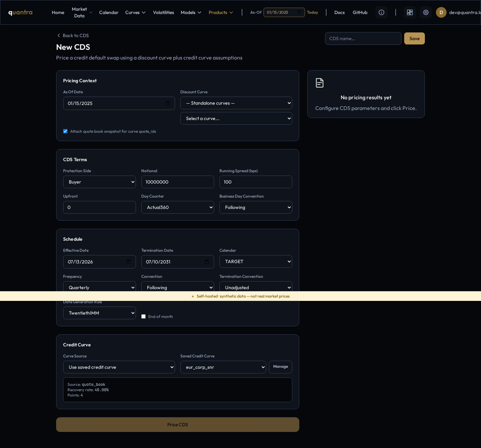Click the Price CDS button
This screenshot has width=481, height=448.
(x=178, y=425)
